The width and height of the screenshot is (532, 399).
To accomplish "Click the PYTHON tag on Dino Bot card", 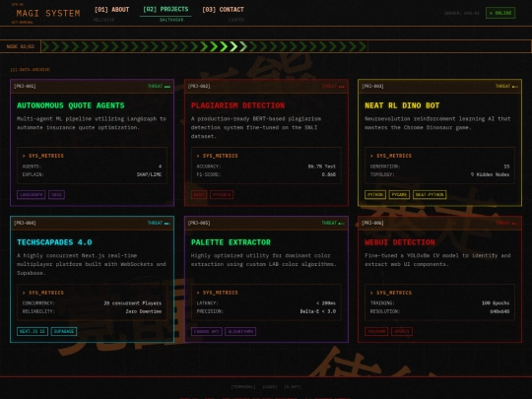I will pyautogui.click(x=375, y=195).
